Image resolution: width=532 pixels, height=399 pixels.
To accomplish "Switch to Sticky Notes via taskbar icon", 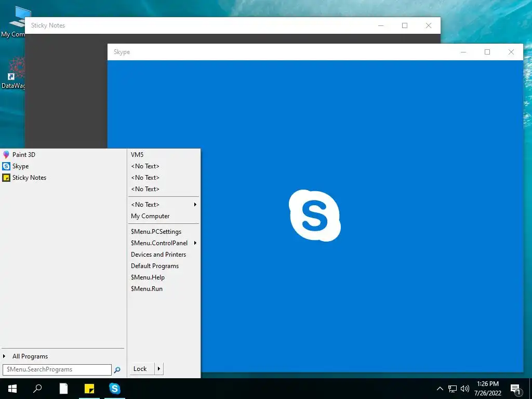I will pyautogui.click(x=89, y=389).
